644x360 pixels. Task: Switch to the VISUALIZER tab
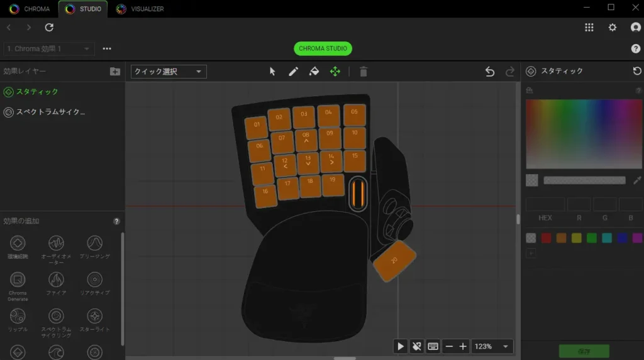coord(140,9)
